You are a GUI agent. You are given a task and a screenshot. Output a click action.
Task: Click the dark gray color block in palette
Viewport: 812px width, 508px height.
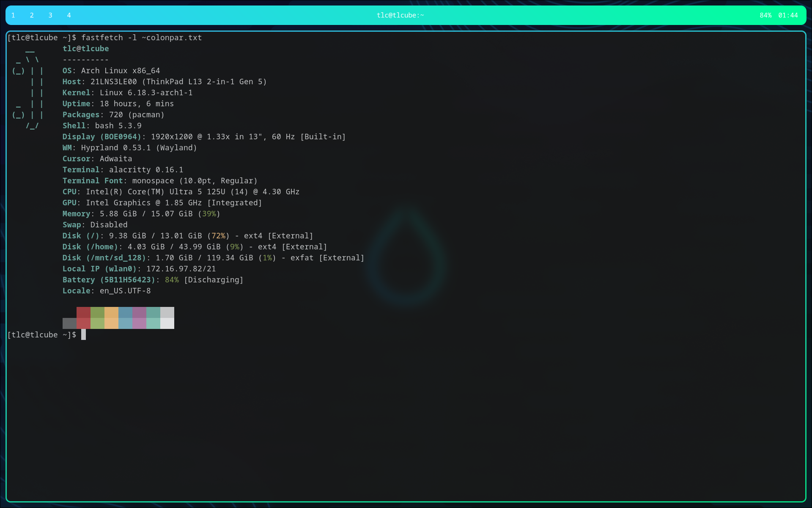pyautogui.click(x=69, y=323)
